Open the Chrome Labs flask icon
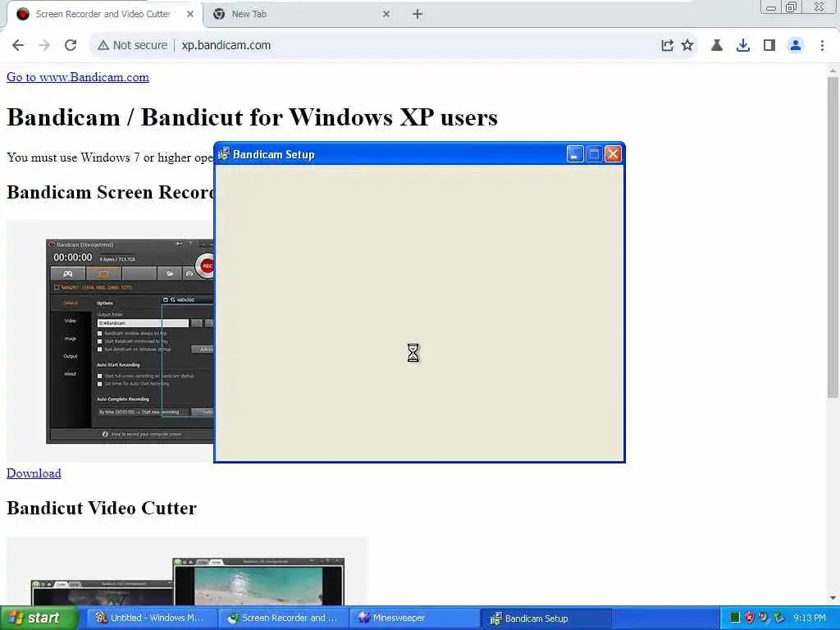This screenshot has width=840, height=630. pyautogui.click(x=717, y=46)
